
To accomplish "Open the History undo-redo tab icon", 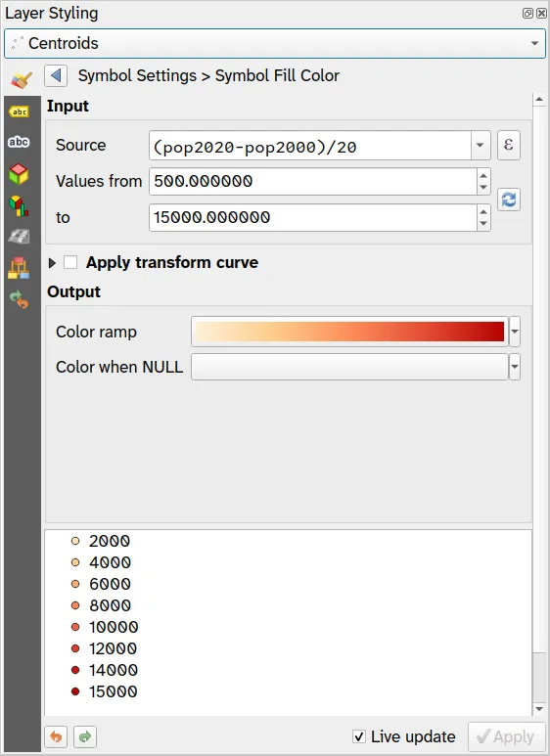I will pyautogui.click(x=19, y=299).
